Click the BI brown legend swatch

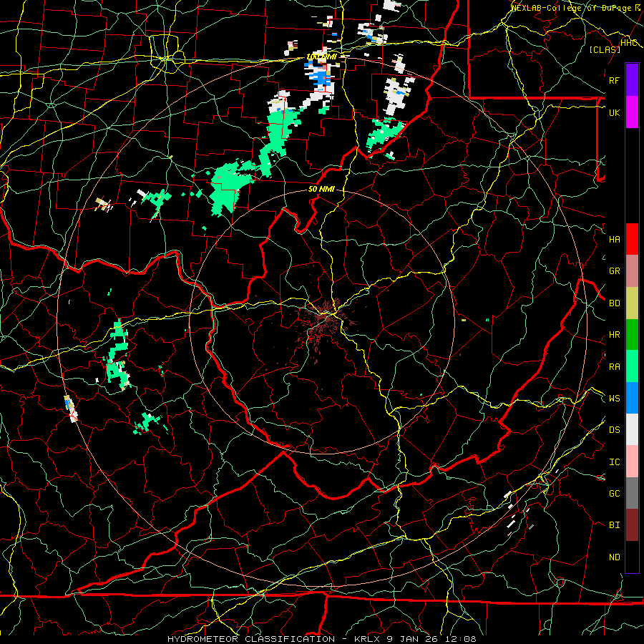click(x=632, y=525)
